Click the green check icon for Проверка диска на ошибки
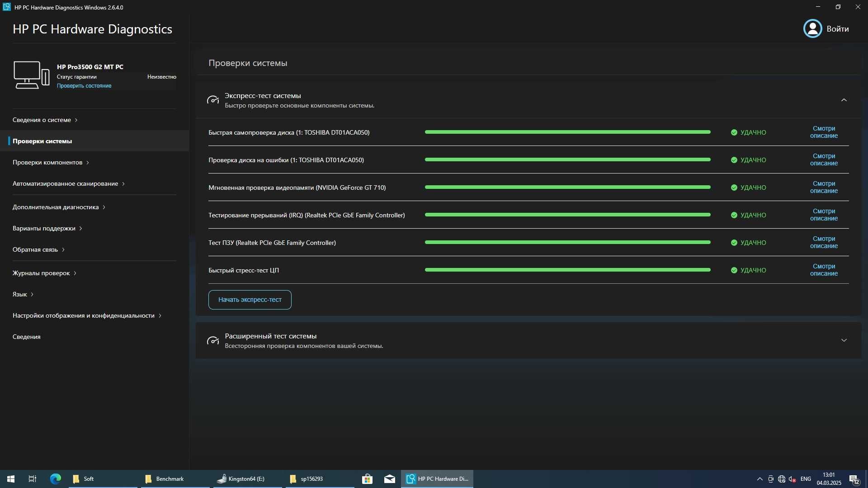 coord(734,160)
